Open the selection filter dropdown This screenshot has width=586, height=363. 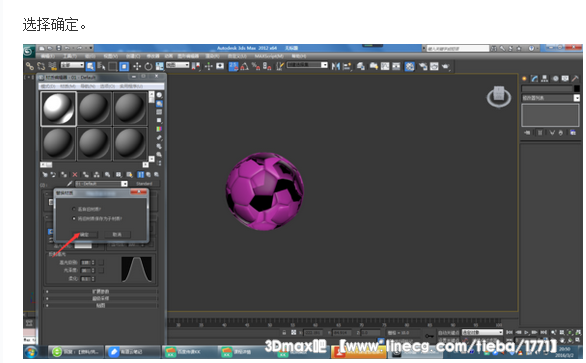(x=73, y=65)
